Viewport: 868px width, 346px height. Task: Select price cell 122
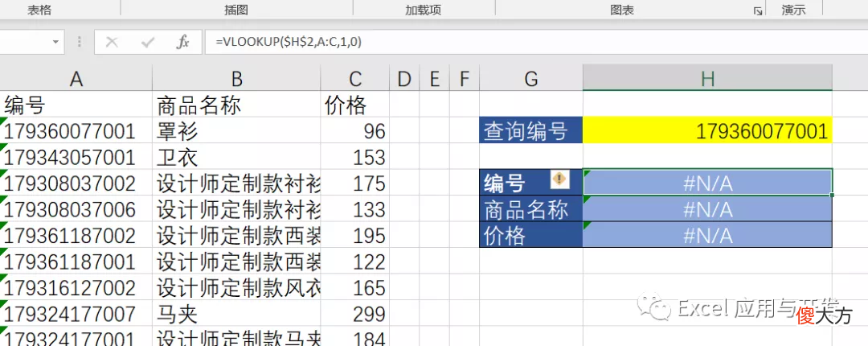(x=355, y=262)
